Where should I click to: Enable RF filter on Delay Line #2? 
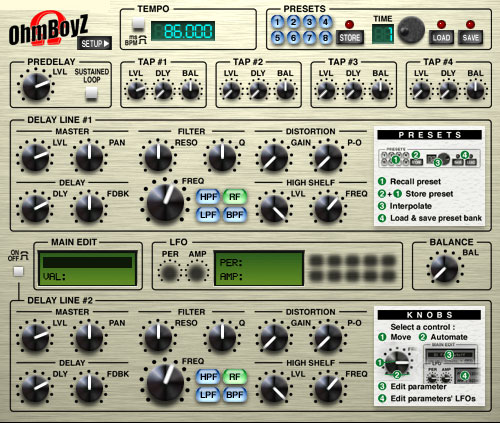(235, 377)
